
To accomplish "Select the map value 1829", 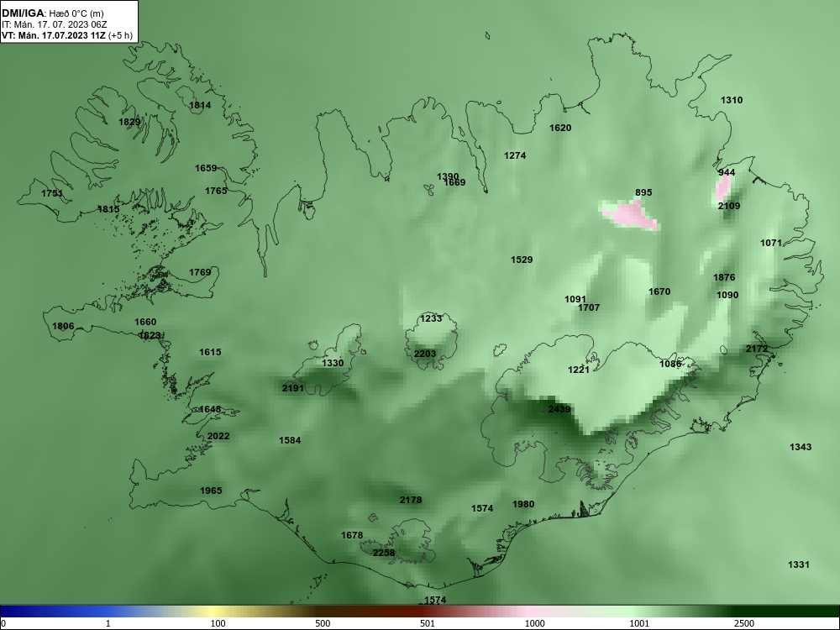I will (129, 122).
